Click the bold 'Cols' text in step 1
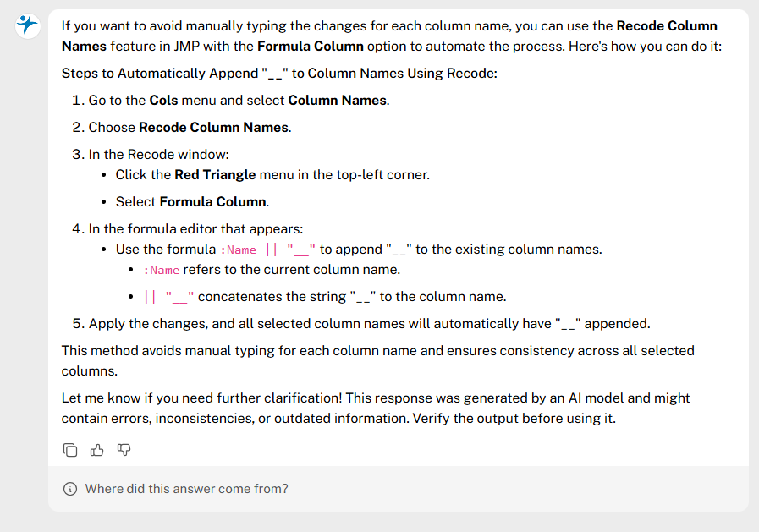 coord(164,101)
